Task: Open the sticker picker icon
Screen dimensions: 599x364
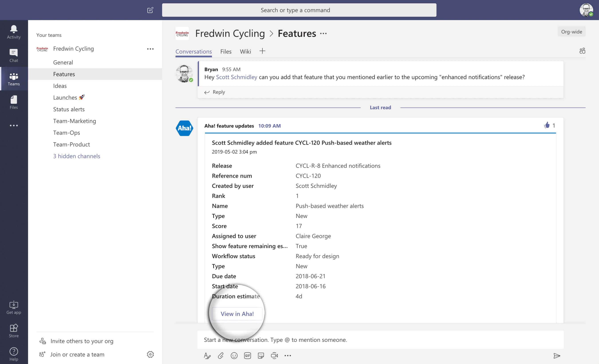Action: click(x=261, y=356)
